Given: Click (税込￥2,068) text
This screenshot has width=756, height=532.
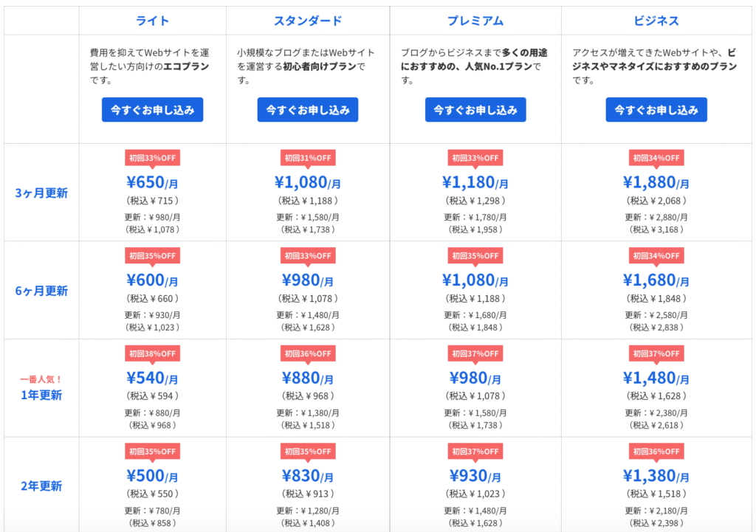Looking at the screenshot, I should (656, 201).
